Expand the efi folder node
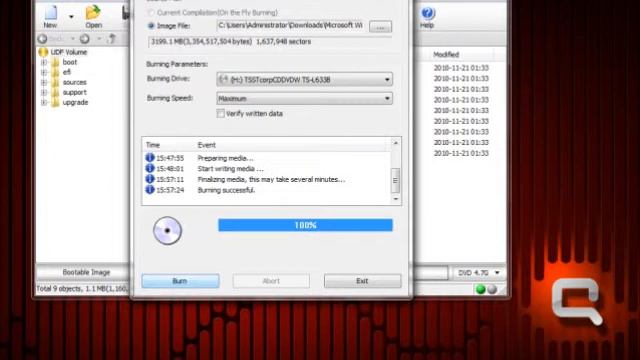The width and height of the screenshot is (640, 360). pyautogui.click(x=44, y=72)
